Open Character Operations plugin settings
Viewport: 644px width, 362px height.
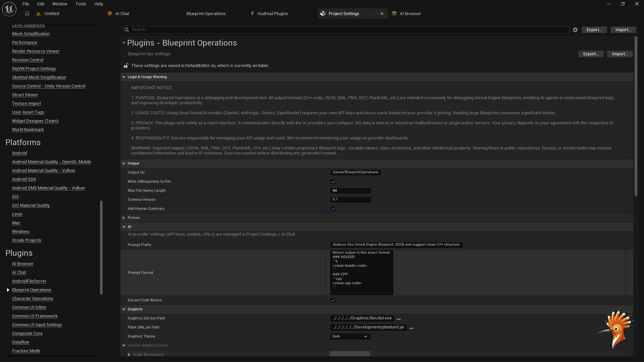[33, 299]
